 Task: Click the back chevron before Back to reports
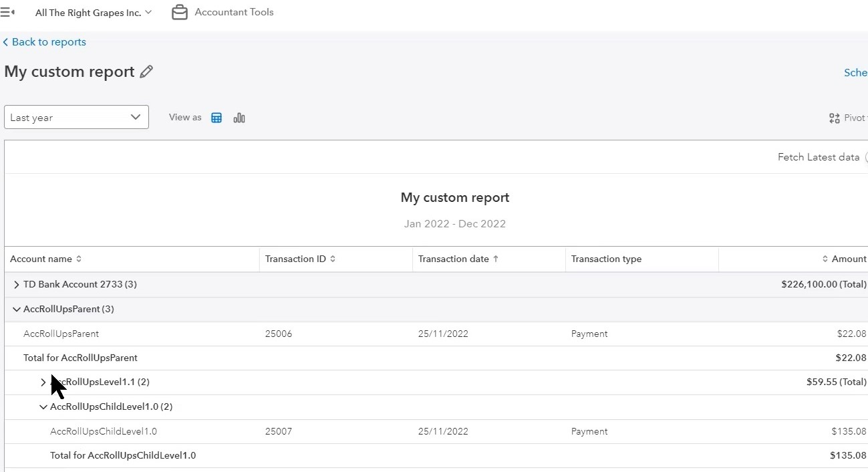(x=5, y=41)
